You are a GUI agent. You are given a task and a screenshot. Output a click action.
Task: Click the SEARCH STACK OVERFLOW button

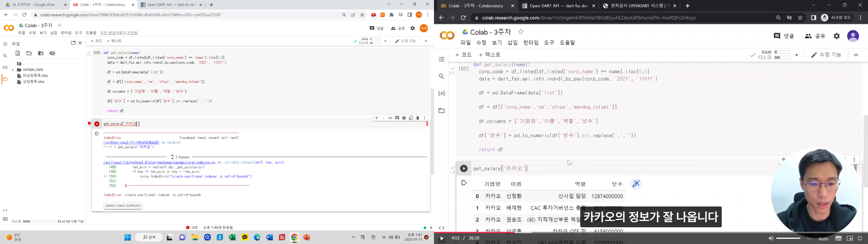point(123,206)
